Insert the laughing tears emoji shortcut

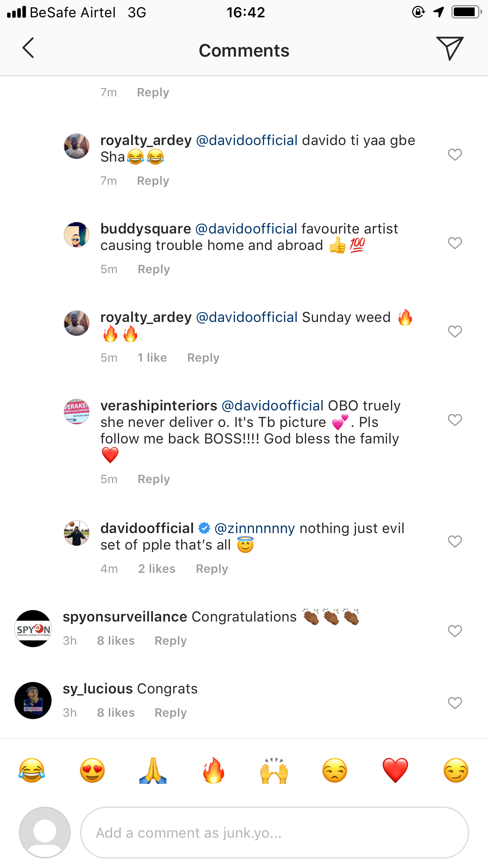point(32,771)
